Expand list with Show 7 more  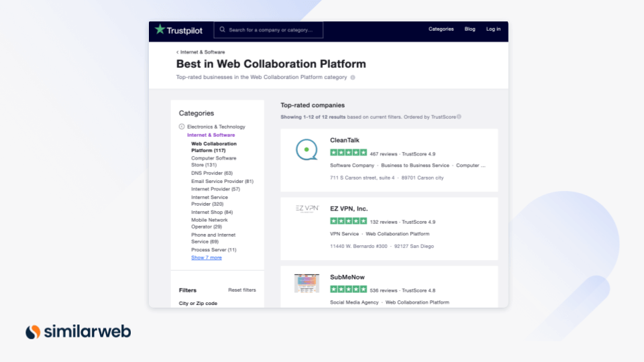point(207,257)
